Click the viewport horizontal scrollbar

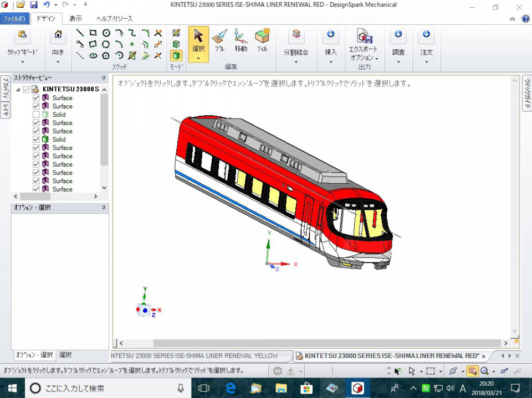pyautogui.click(x=327, y=343)
